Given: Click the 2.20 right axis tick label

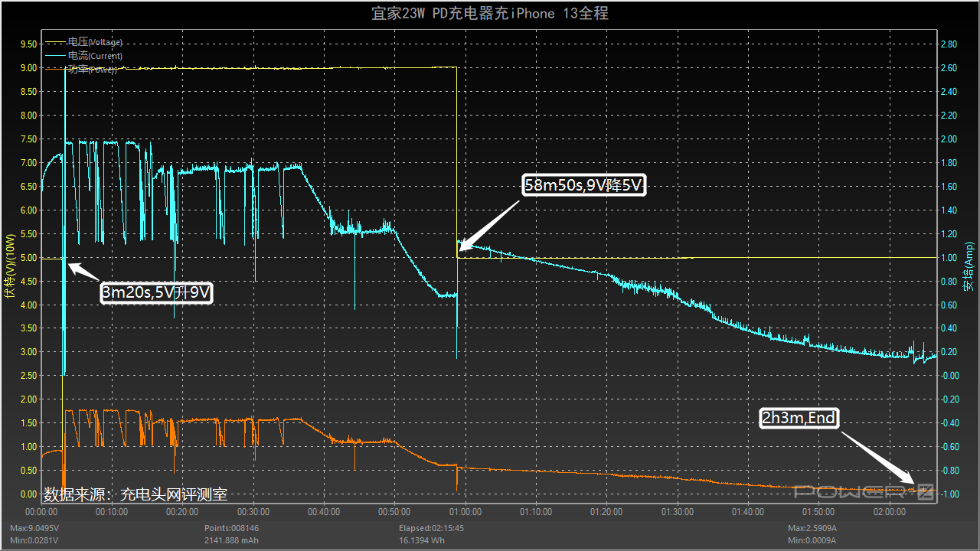Looking at the screenshot, I should click(950, 116).
